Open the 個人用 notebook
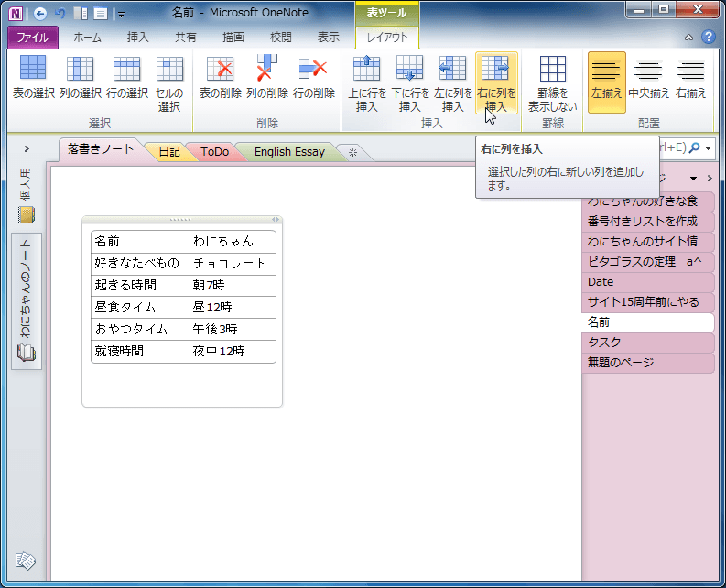Image resolution: width=726 pixels, height=588 pixels. pos(27,197)
